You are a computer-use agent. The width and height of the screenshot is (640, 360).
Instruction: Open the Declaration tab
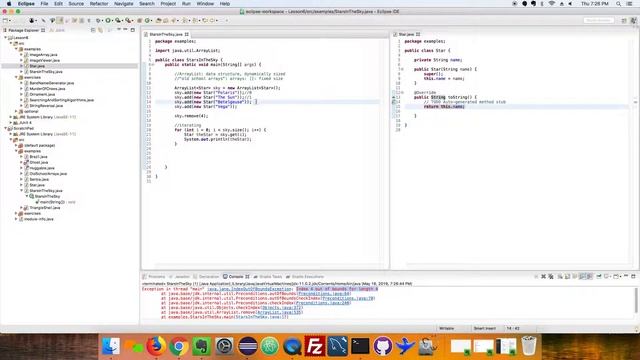pos(207,277)
